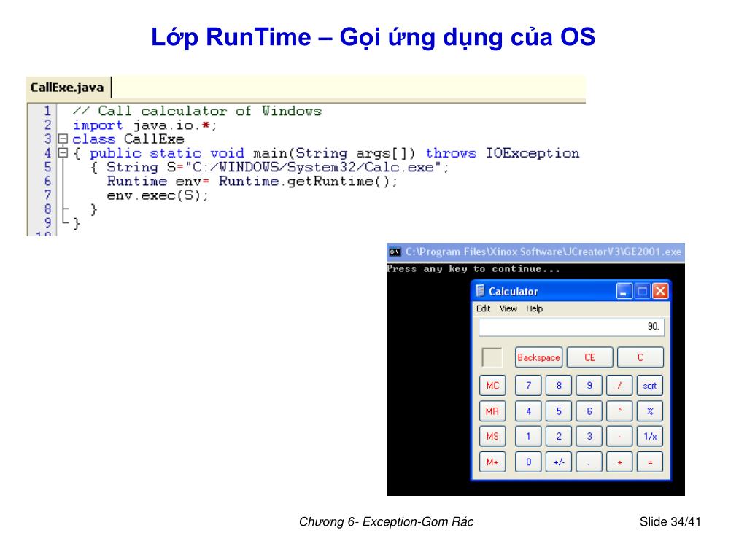This screenshot has height=560, width=747.
Task: Click the "C:/WINDOWS/System32/Calc.exe" string literal
Action: point(312,168)
